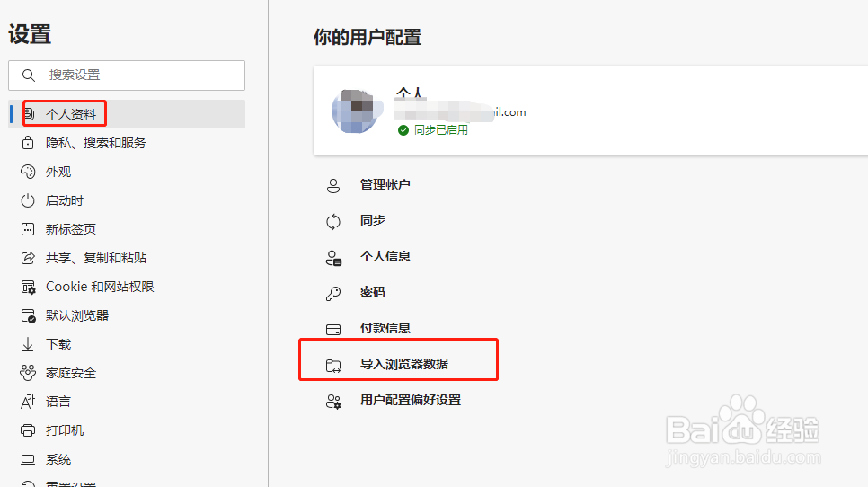868x487 pixels.
Task: Open 管理帐户 account management
Action: click(x=385, y=184)
